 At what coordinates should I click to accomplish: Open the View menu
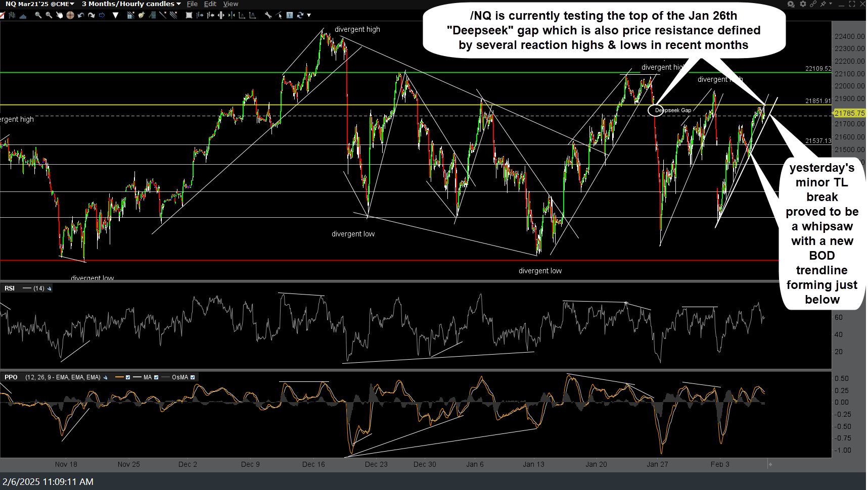(231, 4)
